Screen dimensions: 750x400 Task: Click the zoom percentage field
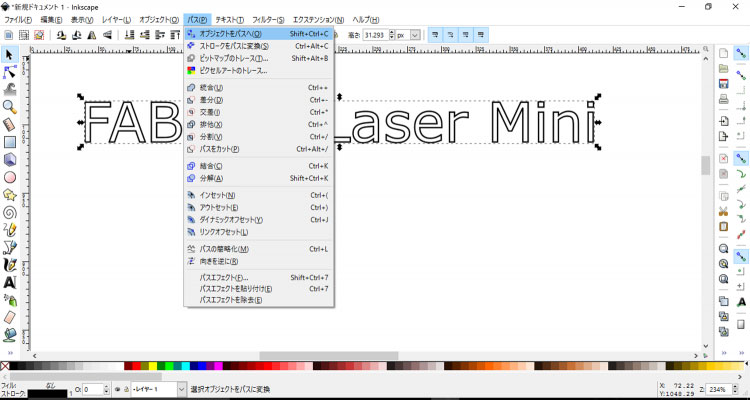718,389
